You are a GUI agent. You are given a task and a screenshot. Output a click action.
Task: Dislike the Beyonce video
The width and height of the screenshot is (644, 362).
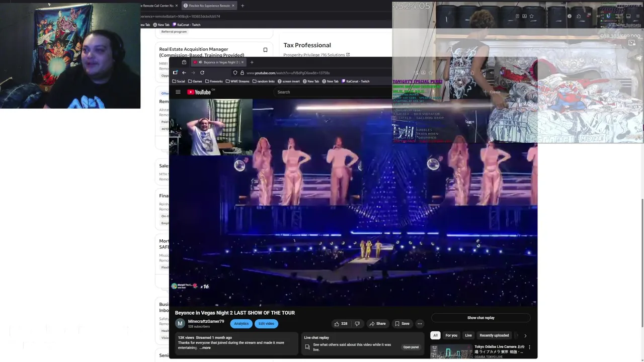[357, 324]
